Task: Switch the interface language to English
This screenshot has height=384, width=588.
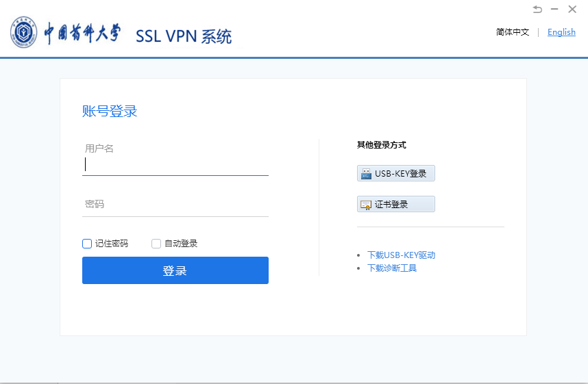Action: 561,32
